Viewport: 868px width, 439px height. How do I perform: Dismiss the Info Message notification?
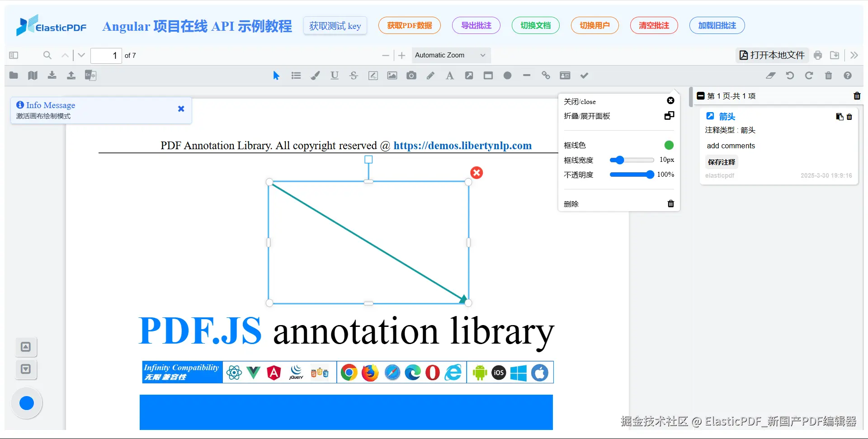[181, 109]
